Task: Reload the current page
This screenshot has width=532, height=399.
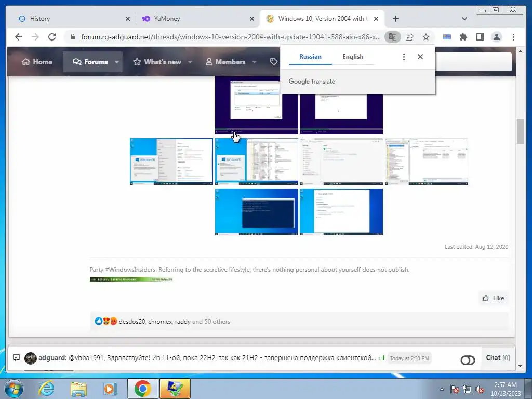Action: pos(52,37)
